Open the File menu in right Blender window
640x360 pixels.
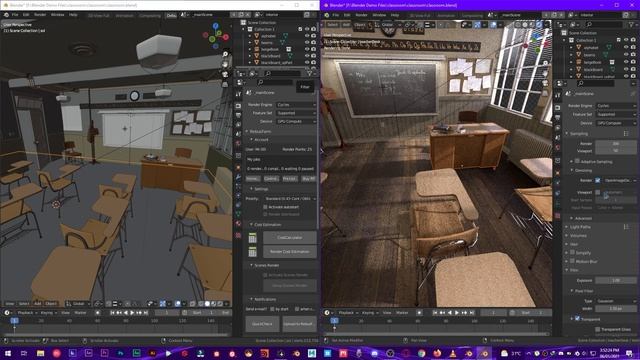point(336,15)
